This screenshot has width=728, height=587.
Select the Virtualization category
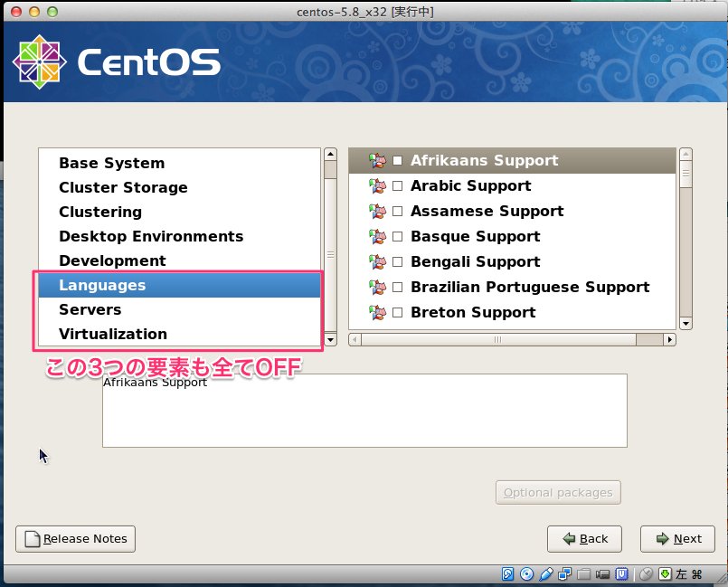tap(112, 334)
